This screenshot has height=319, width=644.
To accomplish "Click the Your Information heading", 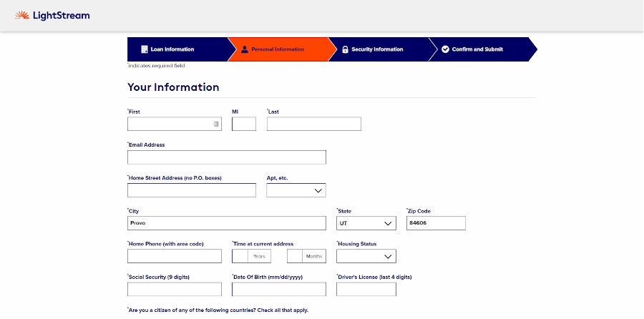I will point(173,87).
